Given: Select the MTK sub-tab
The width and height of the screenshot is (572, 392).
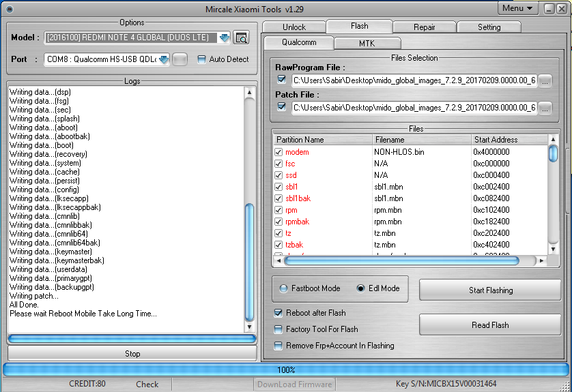Looking at the screenshot, I should (367, 44).
